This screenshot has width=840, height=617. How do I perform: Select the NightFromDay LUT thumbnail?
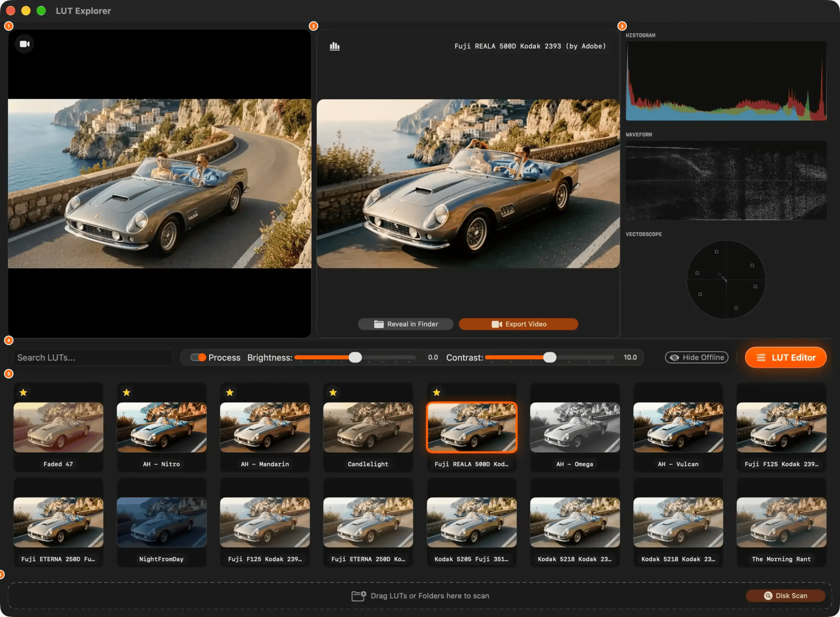[x=162, y=522]
